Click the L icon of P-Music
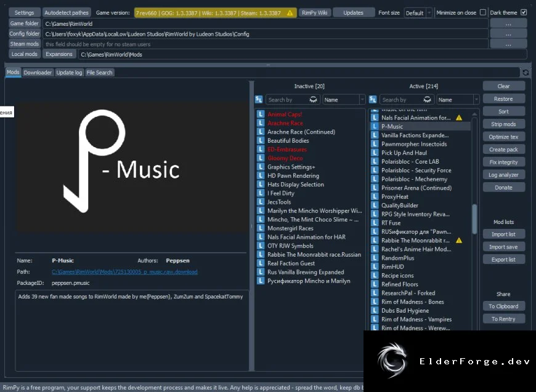 coord(375,126)
